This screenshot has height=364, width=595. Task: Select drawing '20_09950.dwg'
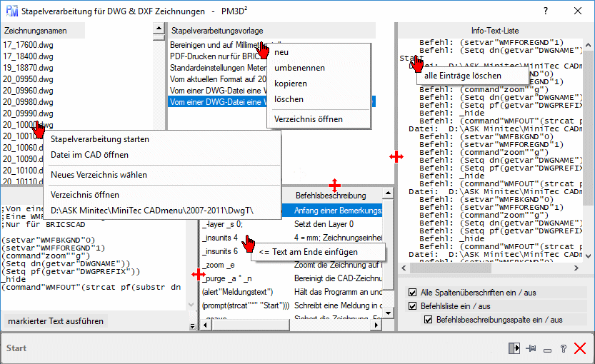click(28, 79)
